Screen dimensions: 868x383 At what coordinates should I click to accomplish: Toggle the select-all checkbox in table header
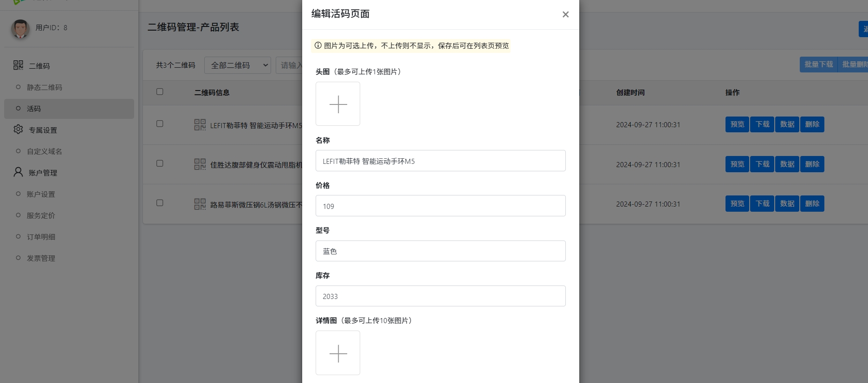(160, 92)
